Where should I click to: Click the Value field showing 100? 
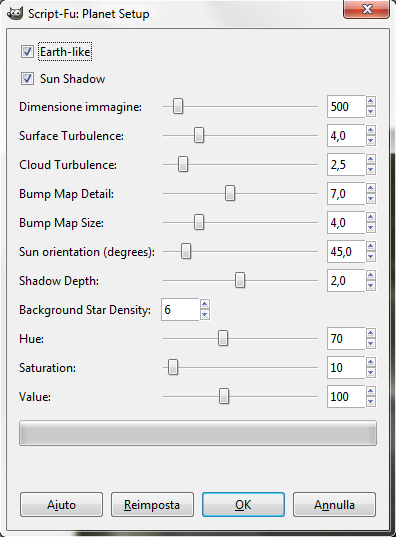coord(346,397)
